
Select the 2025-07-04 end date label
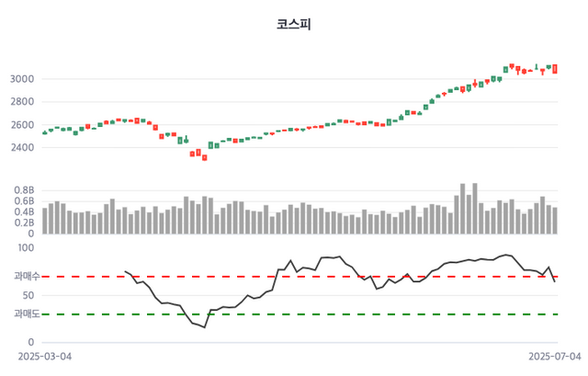(555, 356)
